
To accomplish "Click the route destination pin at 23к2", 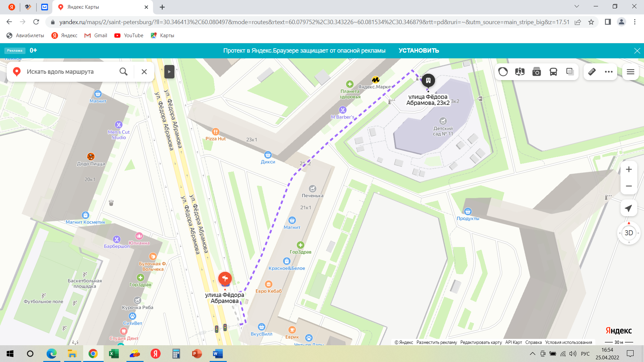I will [x=428, y=81].
